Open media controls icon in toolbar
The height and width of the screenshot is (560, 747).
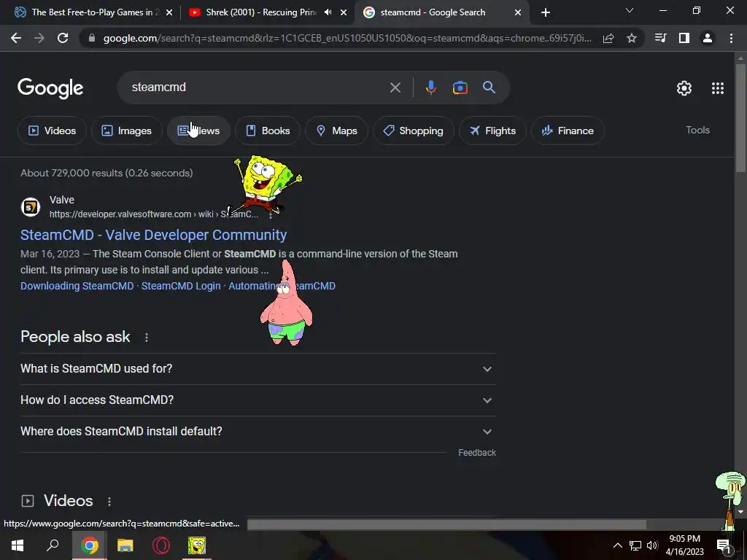pos(661,38)
